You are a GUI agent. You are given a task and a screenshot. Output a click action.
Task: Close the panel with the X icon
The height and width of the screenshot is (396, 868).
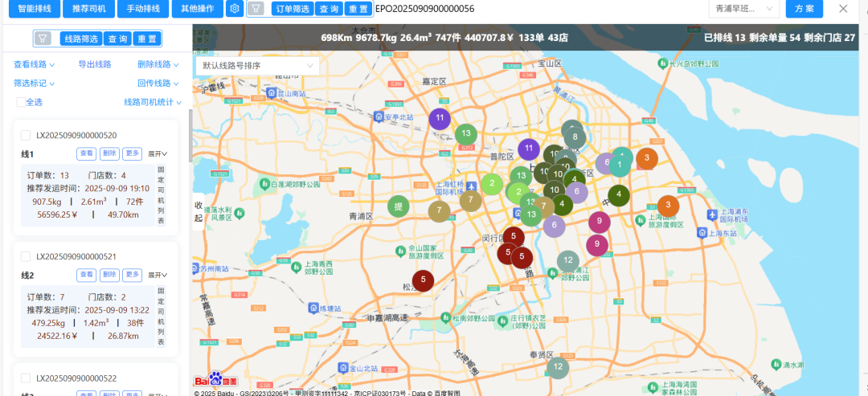[x=843, y=9]
